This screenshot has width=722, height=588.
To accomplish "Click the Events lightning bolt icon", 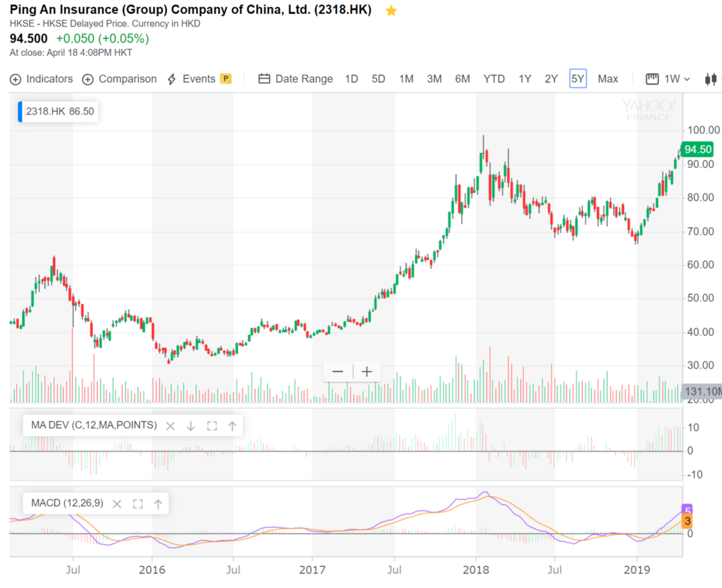I will click(x=172, y=79).
